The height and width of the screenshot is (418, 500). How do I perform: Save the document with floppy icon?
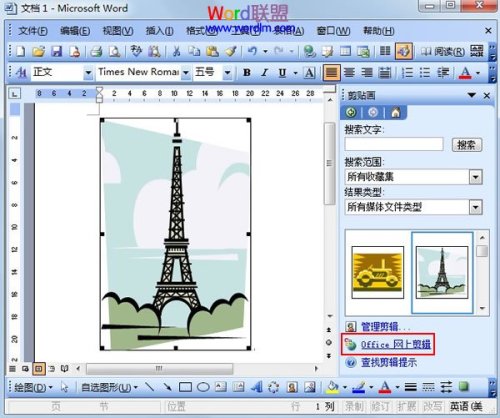pos(57,52)
